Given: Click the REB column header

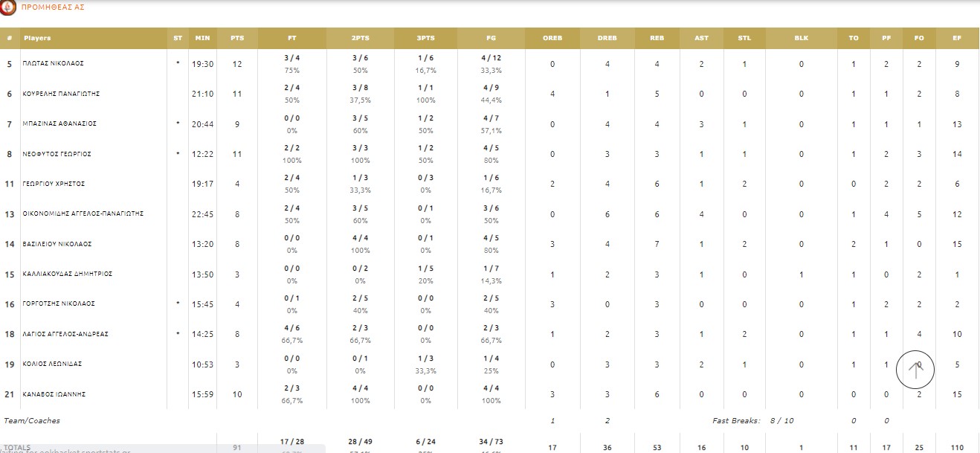Looking at the screenshot, I should pos(657,38).
